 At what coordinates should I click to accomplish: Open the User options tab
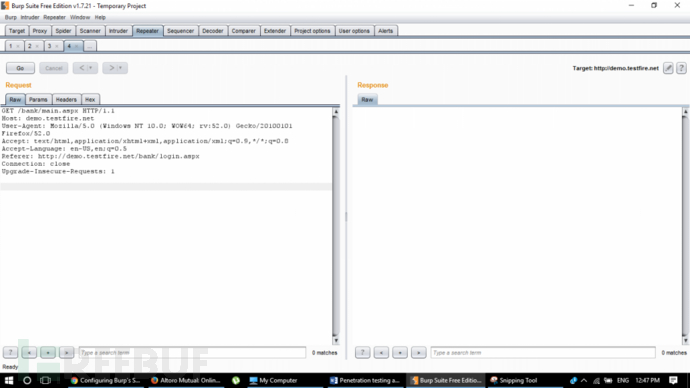coord(354,31)
